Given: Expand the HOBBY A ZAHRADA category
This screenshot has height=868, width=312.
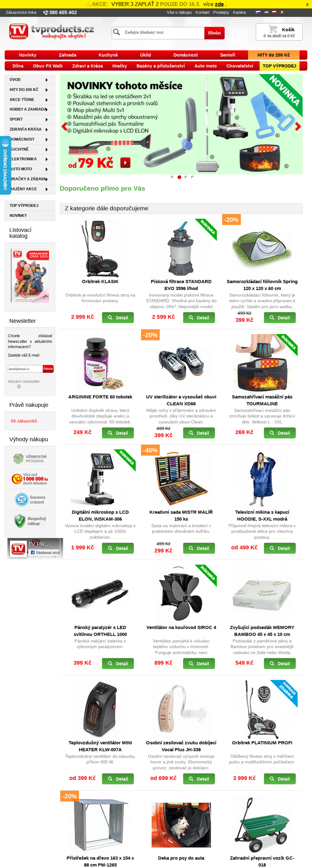Looking at the screenshot, I should (30, 109).
